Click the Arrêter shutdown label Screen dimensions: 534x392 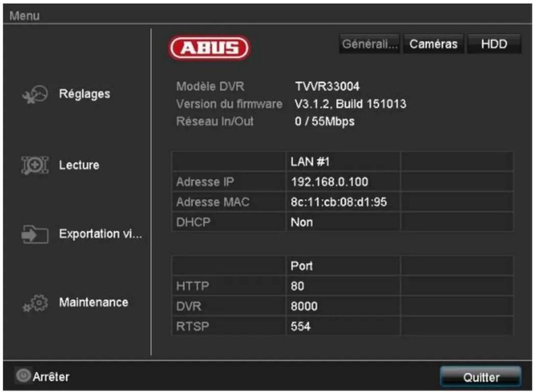pos(51,377)
